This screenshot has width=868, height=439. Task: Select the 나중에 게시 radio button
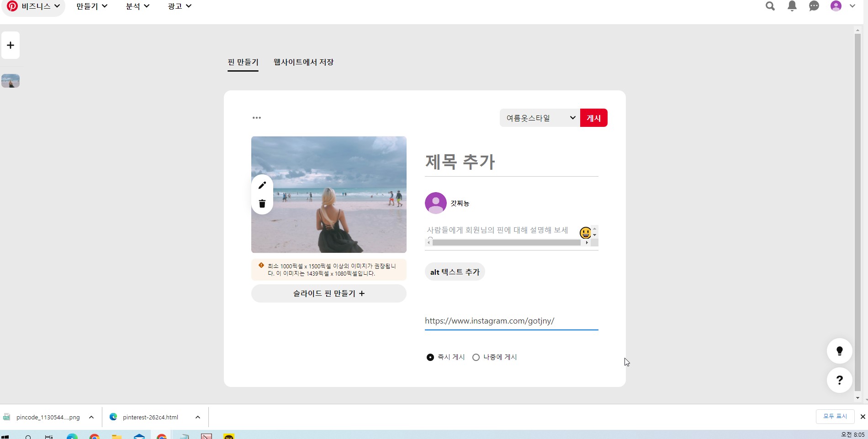(x=476, y=357)
